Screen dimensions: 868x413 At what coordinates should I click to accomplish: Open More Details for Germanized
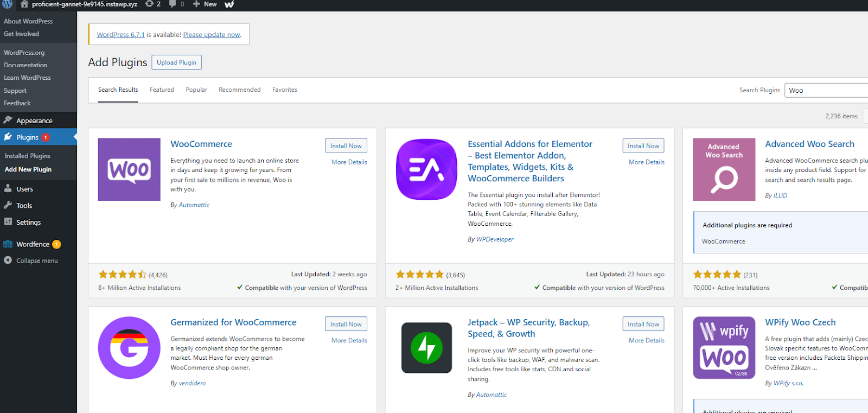coord(349,340)
